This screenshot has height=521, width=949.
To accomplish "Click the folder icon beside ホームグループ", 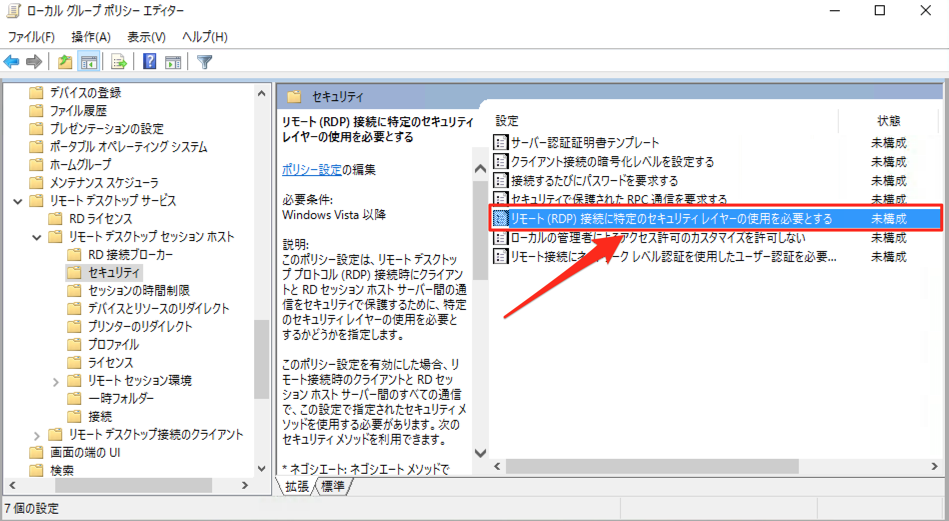I will [x=36, y=164].
